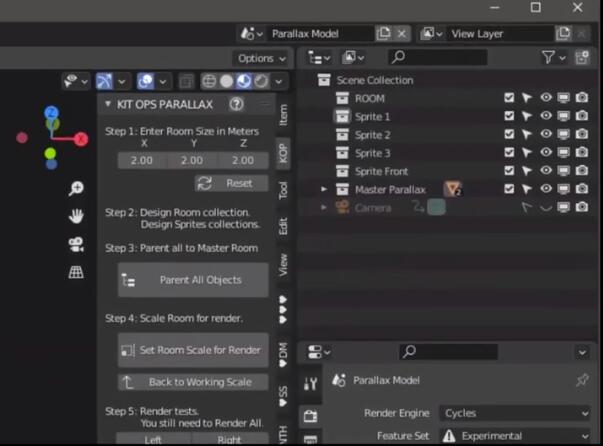Switch to the Edit sidebar tab

point(283,226)
